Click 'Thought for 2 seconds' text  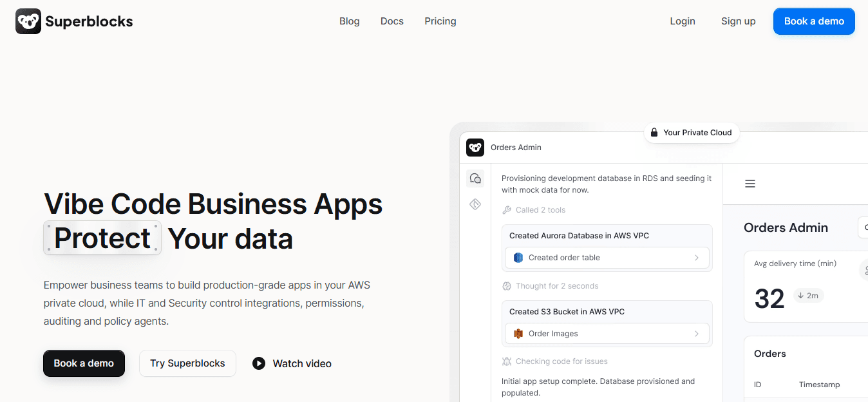557,286
